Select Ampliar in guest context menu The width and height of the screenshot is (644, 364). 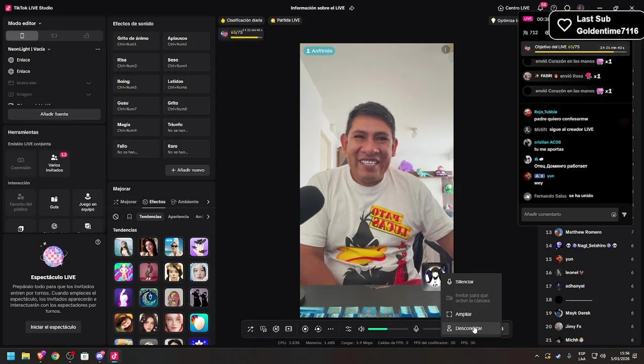pos(471,314)
